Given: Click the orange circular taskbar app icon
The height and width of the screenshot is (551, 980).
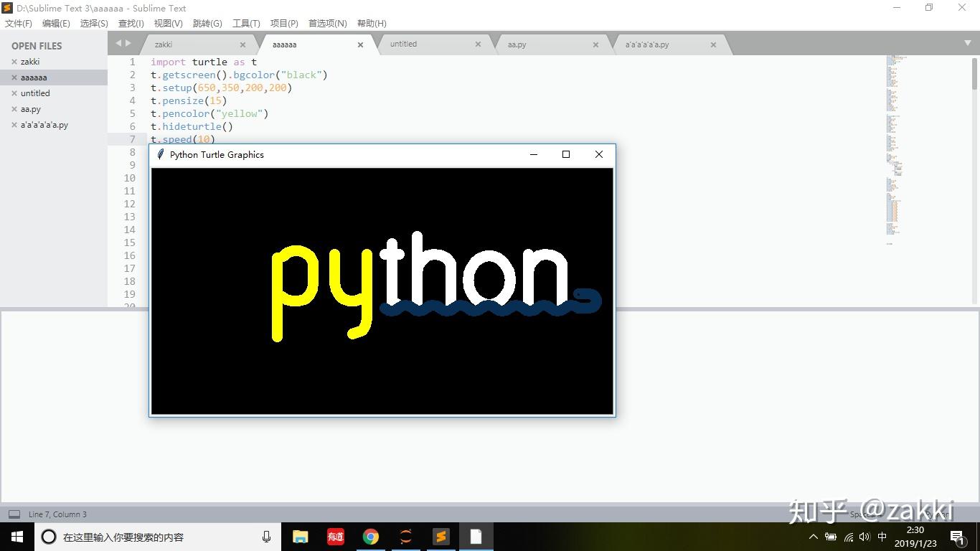Looking at the screenshot, I should pos(405,536).
